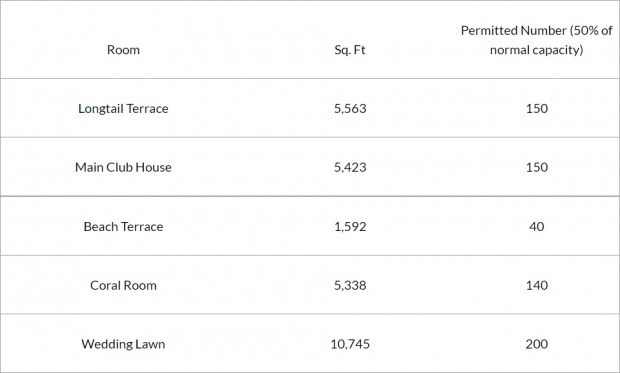
Task: Select the Coral Room cell
Action: (x=123, y=285)
